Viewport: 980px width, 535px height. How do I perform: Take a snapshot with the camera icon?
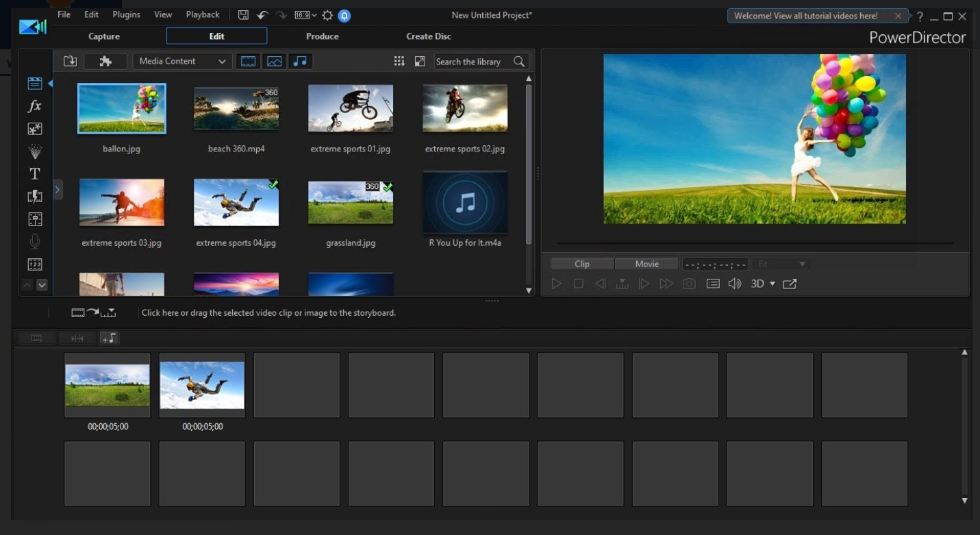pos(690,284)
